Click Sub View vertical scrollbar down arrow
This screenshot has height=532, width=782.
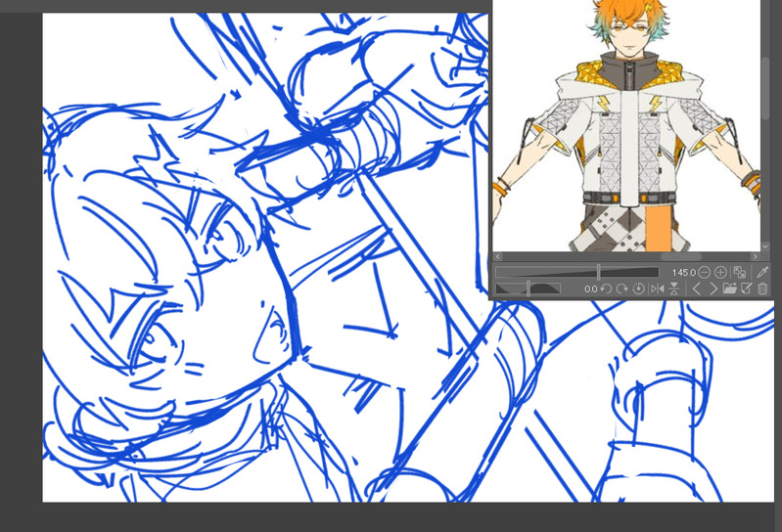coord(765,246)
